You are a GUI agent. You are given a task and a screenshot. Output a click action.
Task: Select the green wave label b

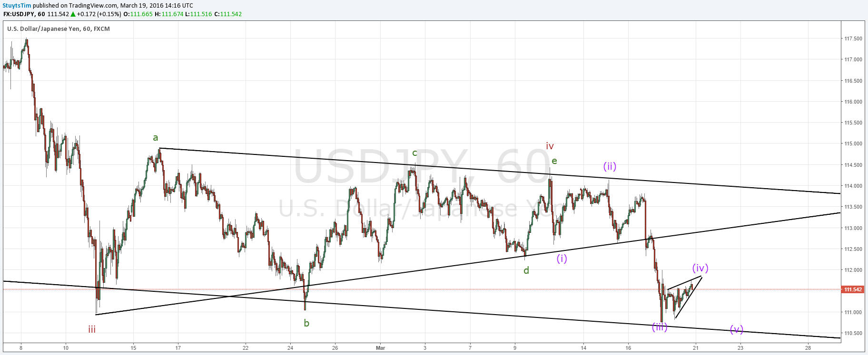(306, 323)
